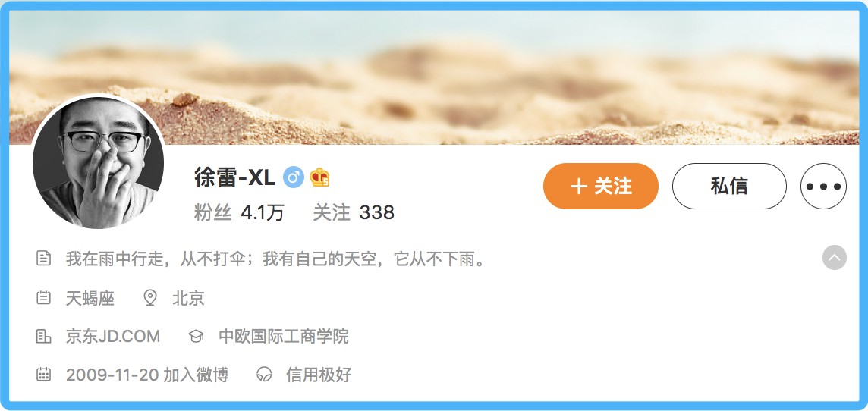Image resolution: width=868 pixels, height=411 pixels.
Task: Click the 京东JD.COM company text
Action: pyautogui.click(x=113, y=336)
